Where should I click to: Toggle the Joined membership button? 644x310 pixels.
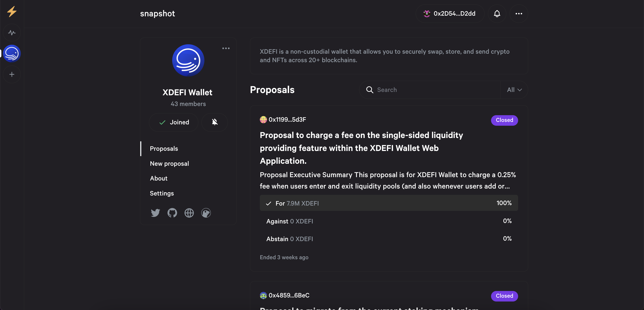pyautogui.click(x=174, y=122)
